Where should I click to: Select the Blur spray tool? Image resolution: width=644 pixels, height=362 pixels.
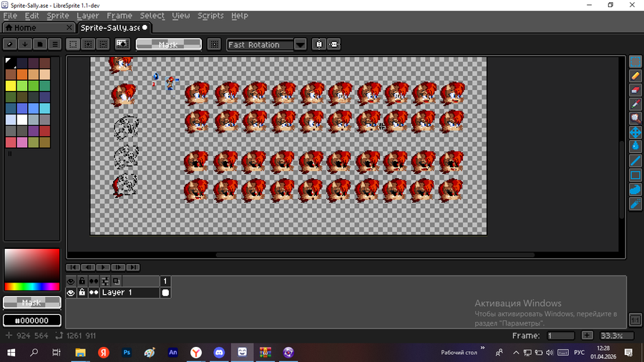tap(635, 204)
